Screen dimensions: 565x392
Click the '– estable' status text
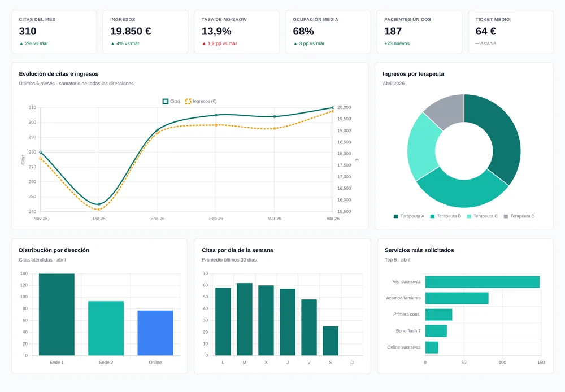coord(486,43)
